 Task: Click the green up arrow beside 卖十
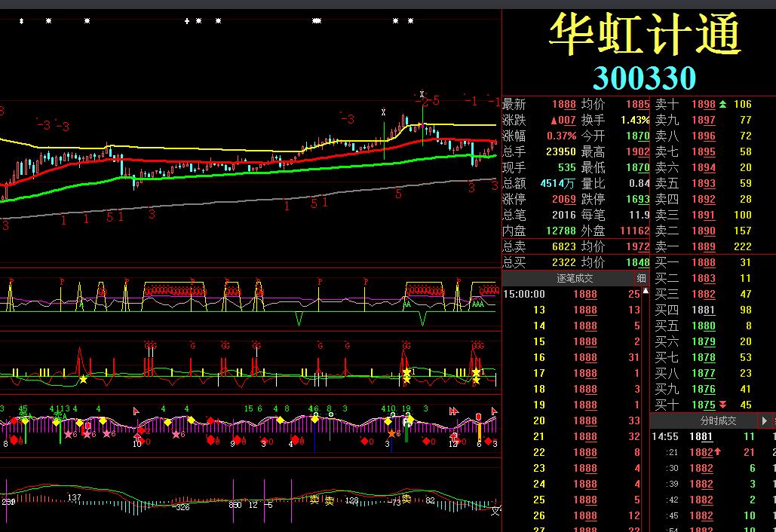pyautogui.click(x=723, y=104)
